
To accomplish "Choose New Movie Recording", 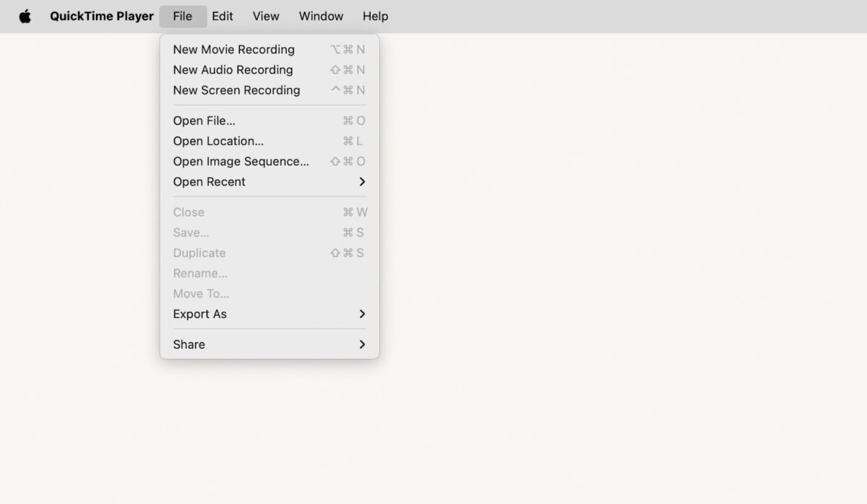I will (269, 50).
